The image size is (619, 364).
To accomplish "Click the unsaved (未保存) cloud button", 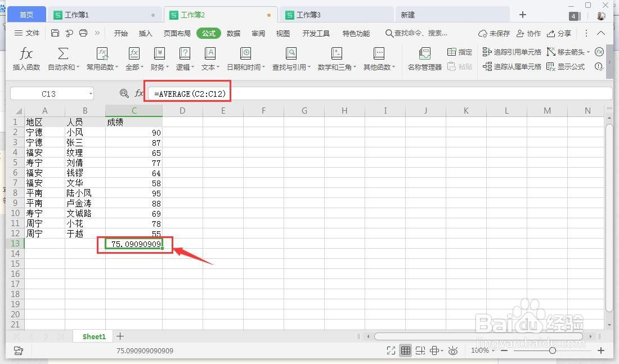I will pos(494,33).
